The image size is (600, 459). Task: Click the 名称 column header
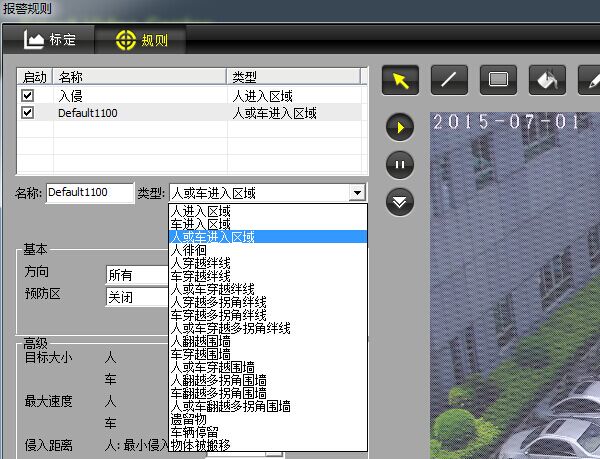click(x=140, y=77)
